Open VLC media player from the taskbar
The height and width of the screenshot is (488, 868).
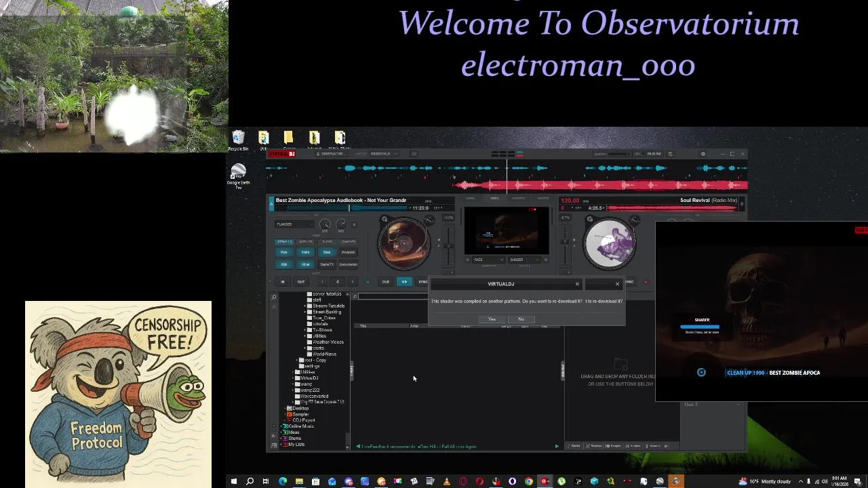[446, 482]
